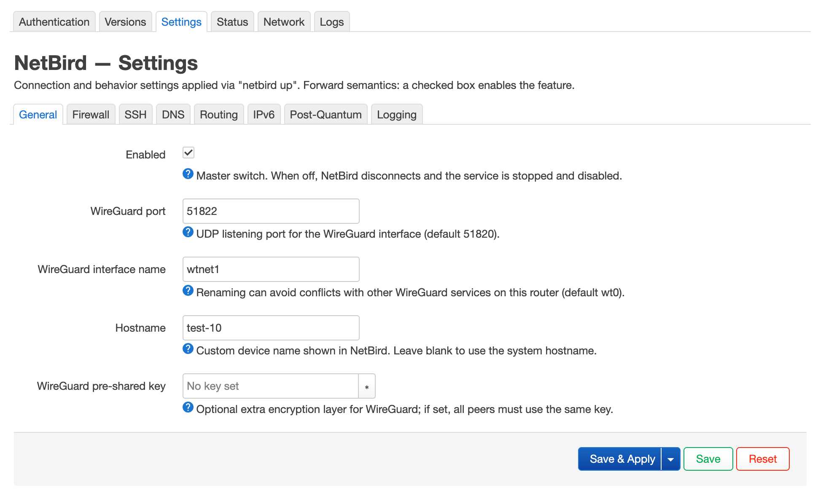The width and height of the screenshot is (818, 504).
Task: Go to the Status tab
Action: click(x=232, y=22)
